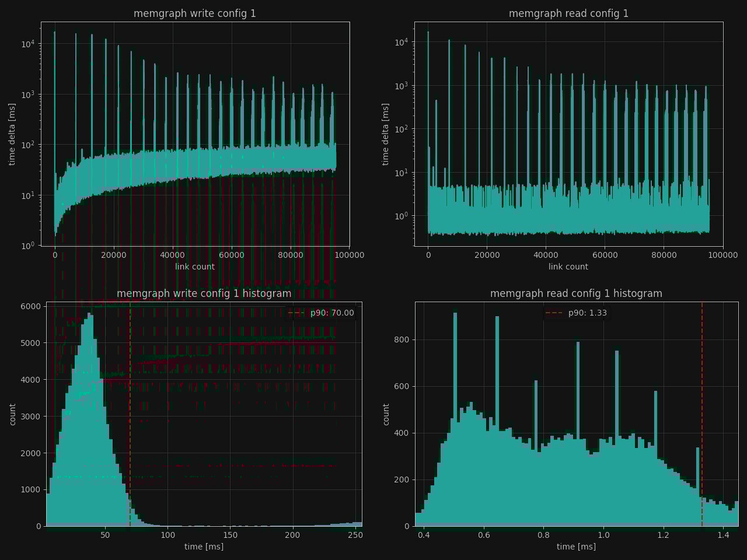This screenshot has height=560, width=747.
Task: Click 'link count' axis label under write plot
Action: 195,267
